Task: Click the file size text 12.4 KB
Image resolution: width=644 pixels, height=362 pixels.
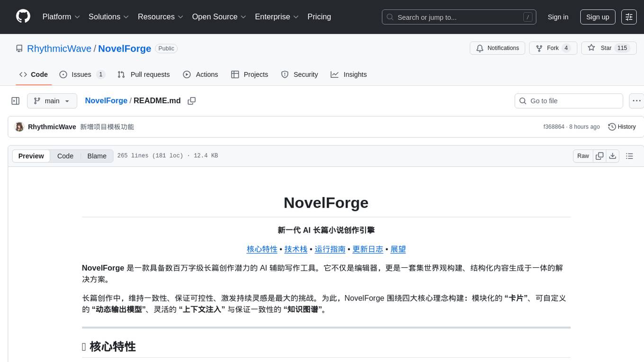Action: click(206, 156)
